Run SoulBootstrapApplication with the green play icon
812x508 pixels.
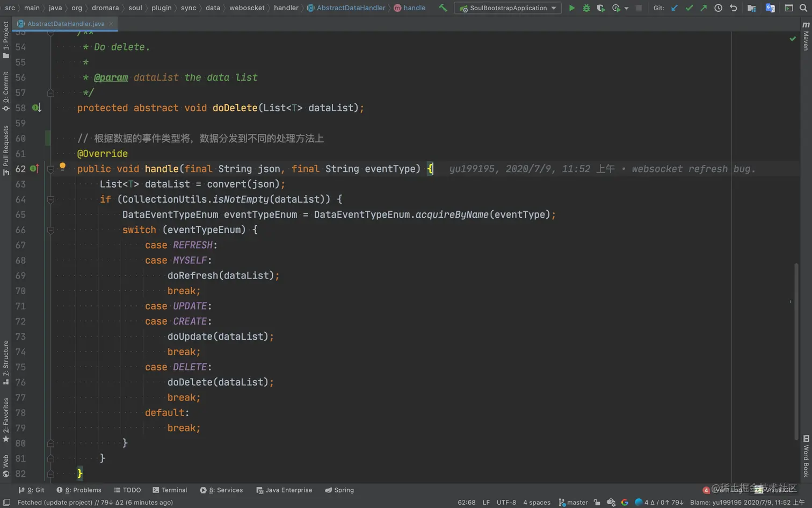[x=571, y=8]
